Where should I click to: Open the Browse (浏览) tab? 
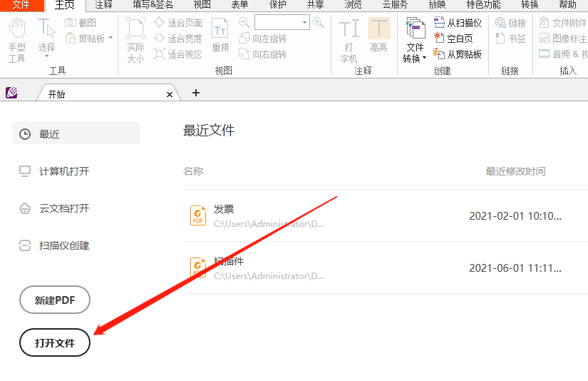tap(353, 5)
